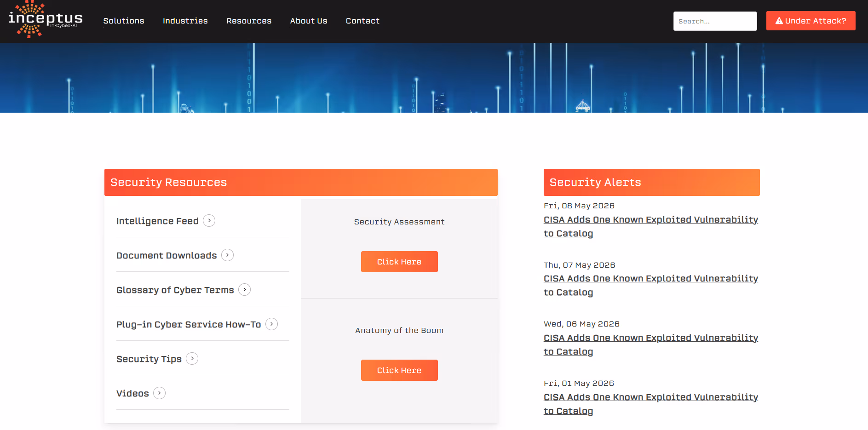This screenshot has height=430, width=868.
Task: Click Here under Security Assessment
Action: [x=399, y=262]
